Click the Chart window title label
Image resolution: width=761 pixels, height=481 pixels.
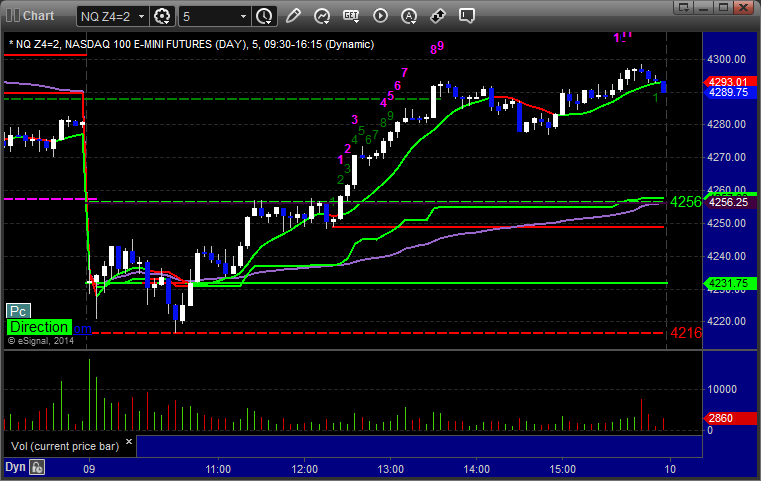38,16
